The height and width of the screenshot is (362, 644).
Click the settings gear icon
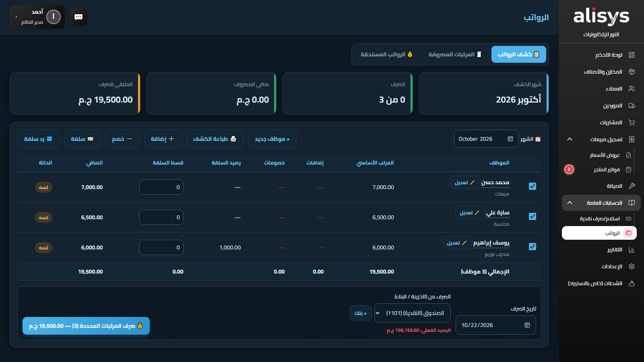(632, 267)
